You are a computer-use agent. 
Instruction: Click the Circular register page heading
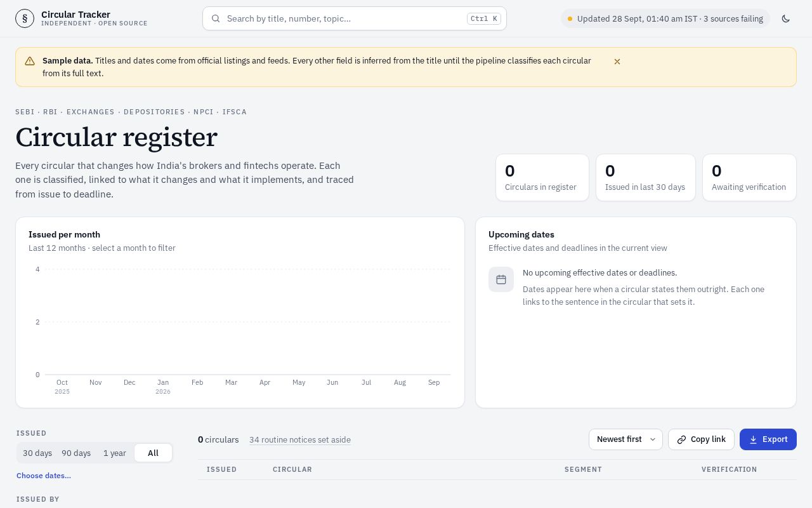(x=116, y=137)
